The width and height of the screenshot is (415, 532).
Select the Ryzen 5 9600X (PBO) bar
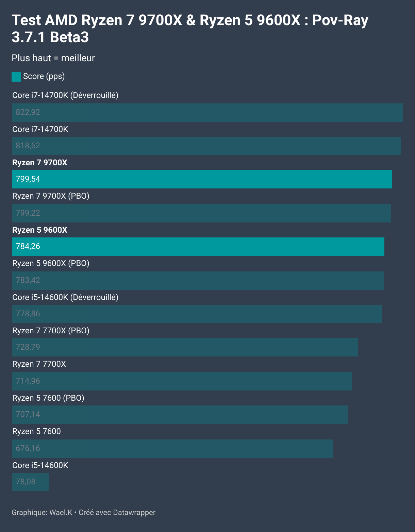(198, 280)
